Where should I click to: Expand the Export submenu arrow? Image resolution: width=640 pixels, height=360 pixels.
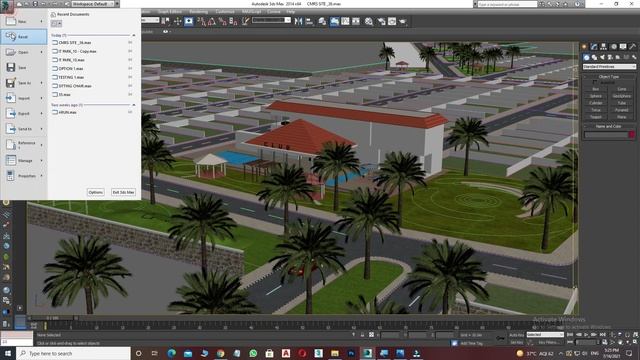pyautogui.click(x=42, y=113)
